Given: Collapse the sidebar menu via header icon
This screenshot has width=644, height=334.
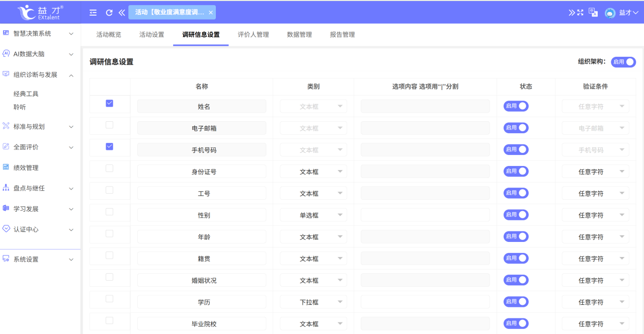Looking at the screenshot, I should [x=93, y=13].
